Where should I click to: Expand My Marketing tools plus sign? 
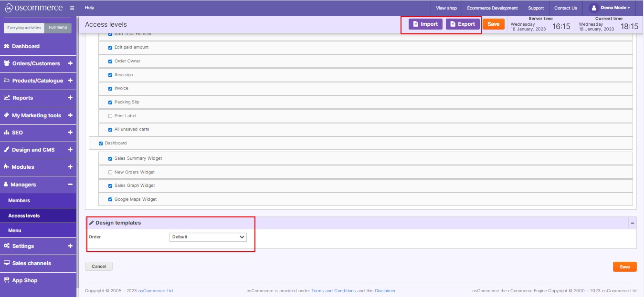click(70, 115)
